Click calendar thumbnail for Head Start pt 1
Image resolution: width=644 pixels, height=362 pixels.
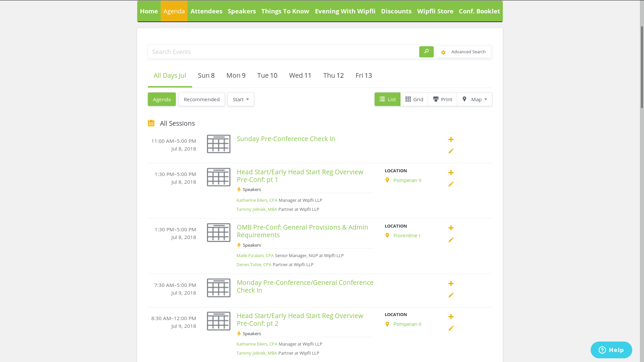coord(219,177)
